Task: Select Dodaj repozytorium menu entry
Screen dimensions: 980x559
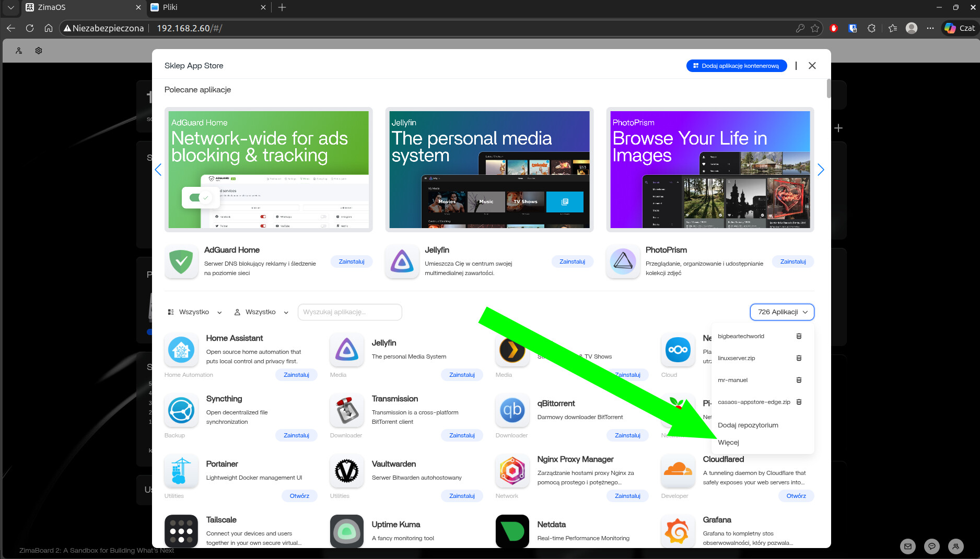Action: (748, 425)
